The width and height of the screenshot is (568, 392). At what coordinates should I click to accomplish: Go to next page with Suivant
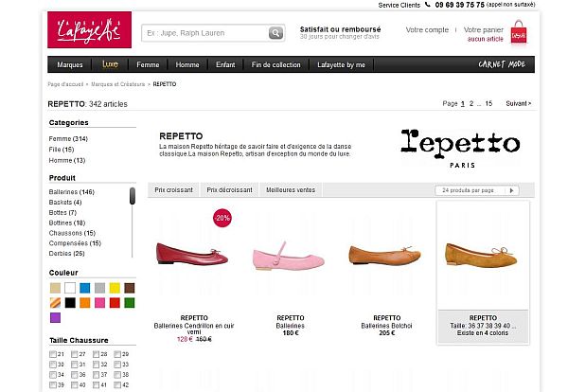[x=519, y=103]
